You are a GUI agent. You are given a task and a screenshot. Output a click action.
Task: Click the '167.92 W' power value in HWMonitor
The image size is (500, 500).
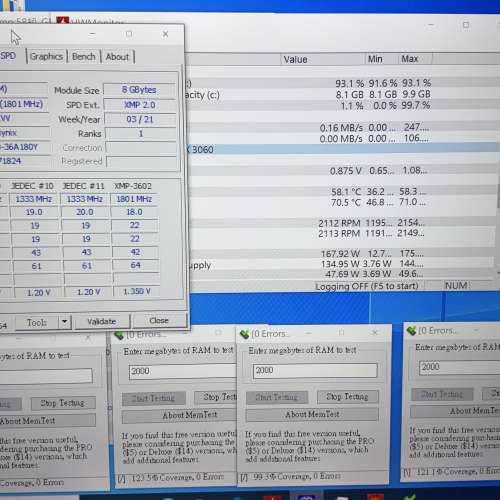(340, 254)
